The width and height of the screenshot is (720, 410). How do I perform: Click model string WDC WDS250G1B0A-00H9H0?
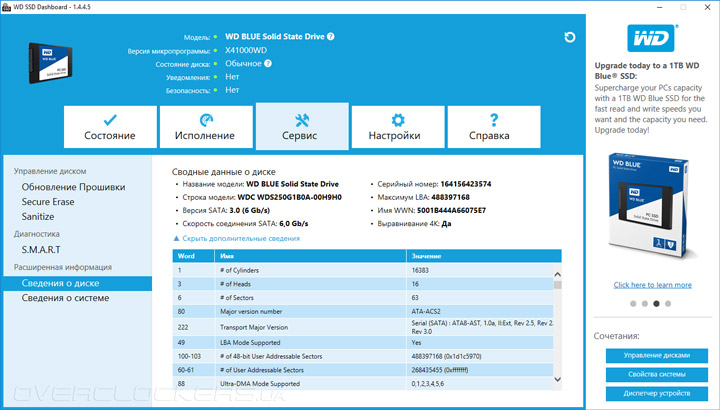(x=289, y=197)
